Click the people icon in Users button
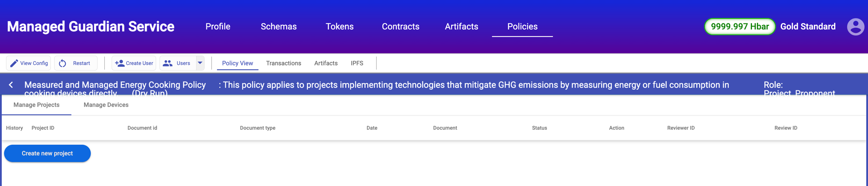Screen dimensions: 868x186 [x=168, y=63]
